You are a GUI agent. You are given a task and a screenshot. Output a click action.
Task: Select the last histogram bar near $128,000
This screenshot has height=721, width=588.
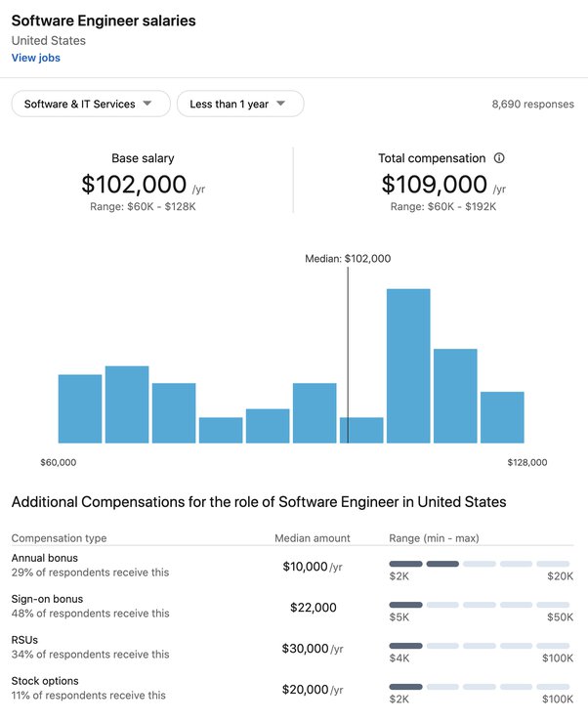(502, 417)
